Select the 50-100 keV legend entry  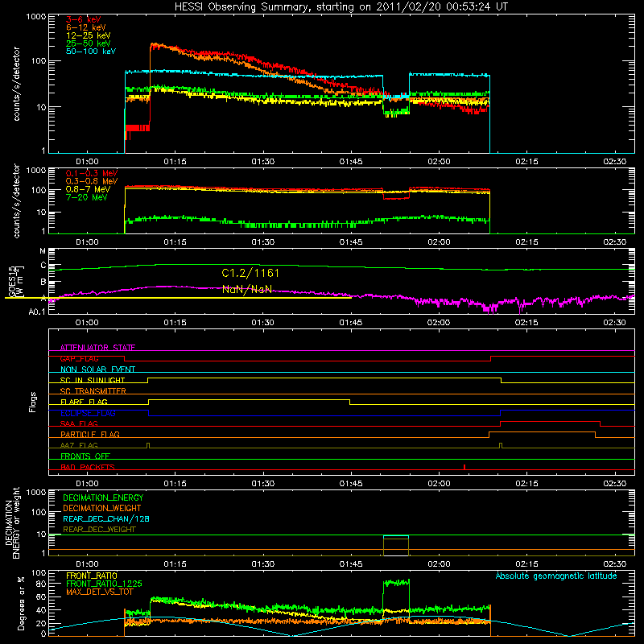(x=91, y=52)
